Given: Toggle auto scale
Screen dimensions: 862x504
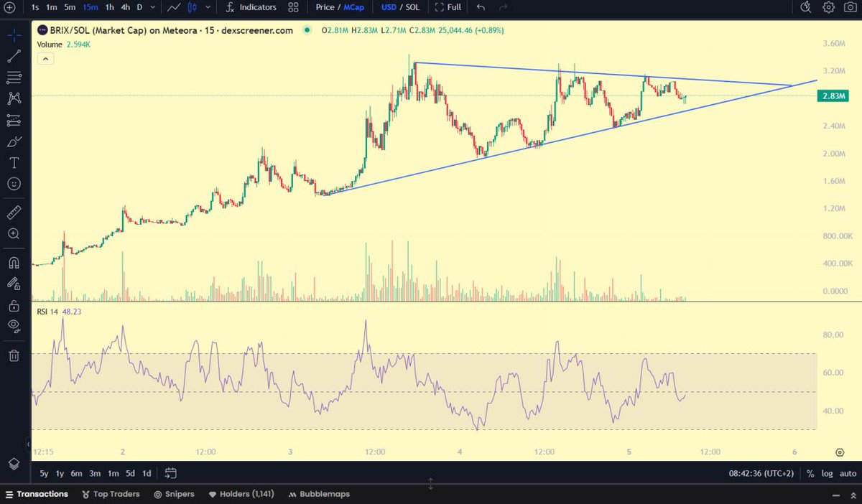Looking at the screenshot, I should click(848, 474).
